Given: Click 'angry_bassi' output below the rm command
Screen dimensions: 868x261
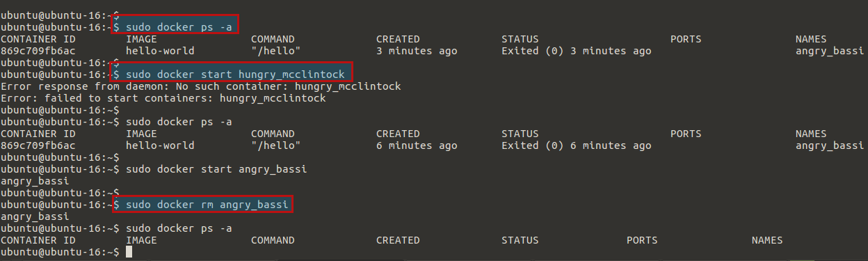Looking at the screenshot, I should pos(35,216).
